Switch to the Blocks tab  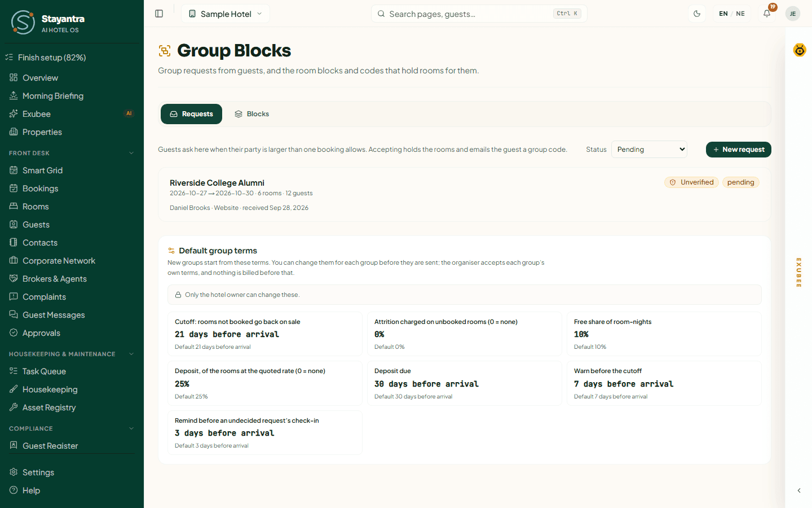click(x=252, y=114)
